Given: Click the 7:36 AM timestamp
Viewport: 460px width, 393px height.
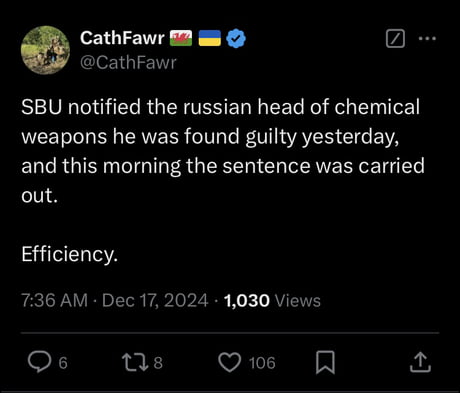Looking at the screenshot, I should pos(54,300).
